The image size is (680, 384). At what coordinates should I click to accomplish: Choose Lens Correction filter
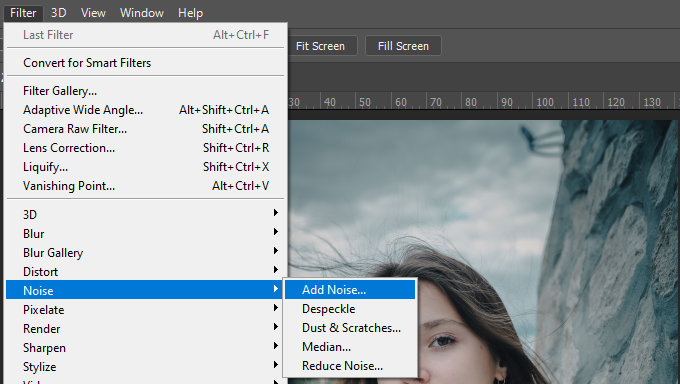(145, 148)
